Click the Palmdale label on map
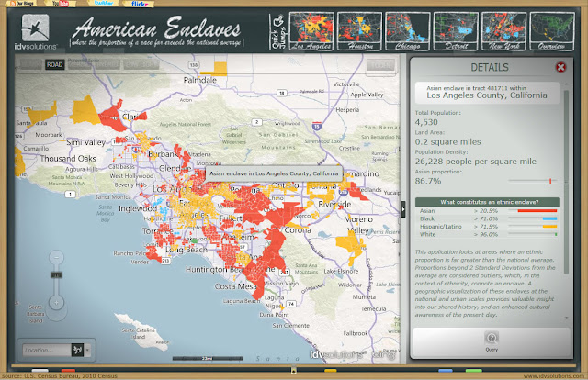588x380 pixels. pos(200,80)
